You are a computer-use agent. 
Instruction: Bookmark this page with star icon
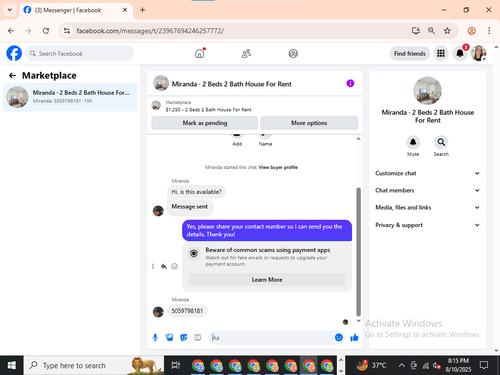click(x=447, y=31)
